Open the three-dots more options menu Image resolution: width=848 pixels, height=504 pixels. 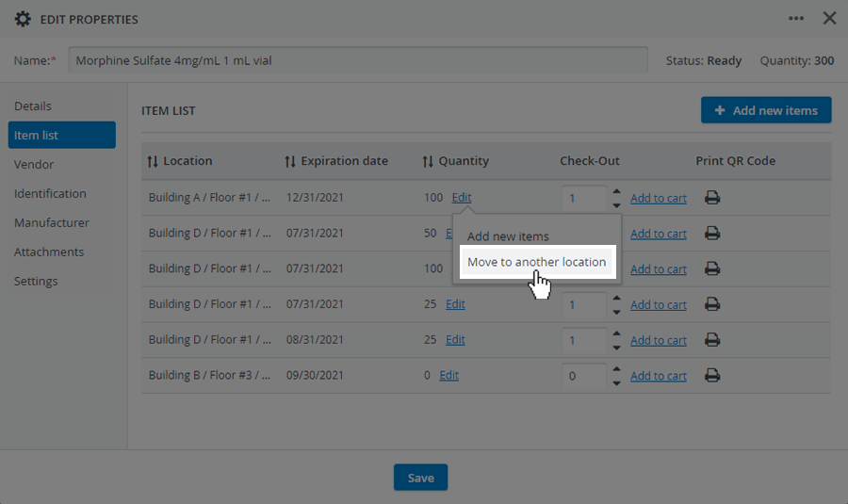click(x=795, y=19)
